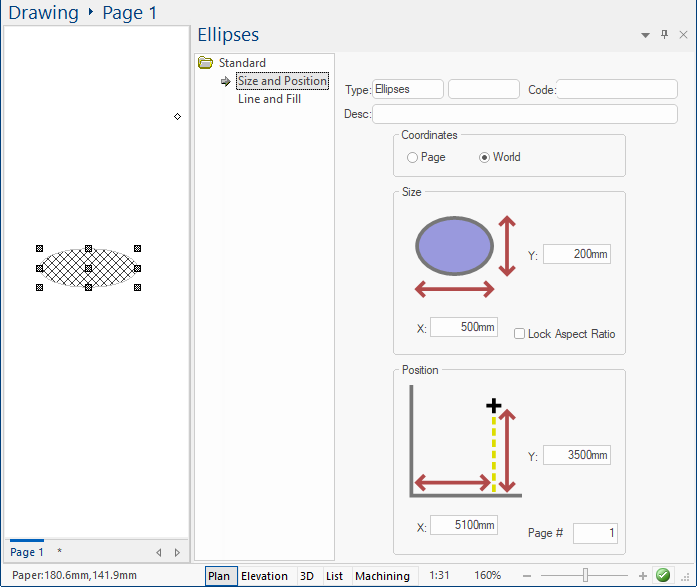This screenshot has width=697, height=587.
Task: Click the Size Y field showing 200mm
Action: pyautogui.click(x=576, y=255)
